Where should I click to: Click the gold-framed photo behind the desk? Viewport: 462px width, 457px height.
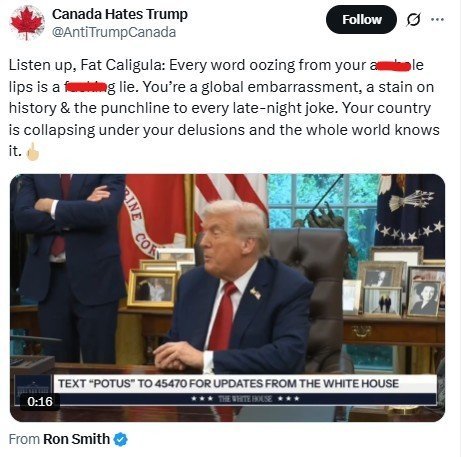[x=152, y=288]
